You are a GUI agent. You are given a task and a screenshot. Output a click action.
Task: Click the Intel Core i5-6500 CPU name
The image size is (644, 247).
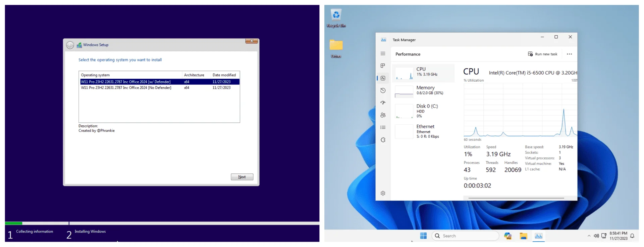[x=533, y=73]
